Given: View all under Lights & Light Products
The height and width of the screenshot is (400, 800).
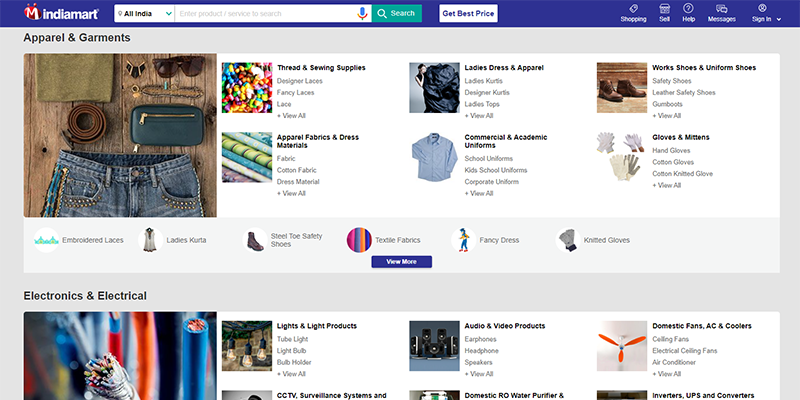Looking at the screenshot, I should (x=291, y=374).
